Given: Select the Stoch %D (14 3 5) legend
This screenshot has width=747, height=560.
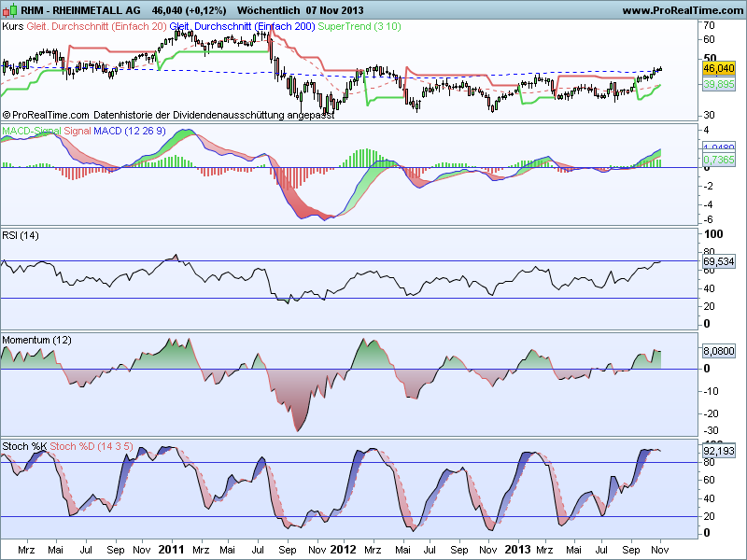Looking at the screenshot, I should coord(92,446).
